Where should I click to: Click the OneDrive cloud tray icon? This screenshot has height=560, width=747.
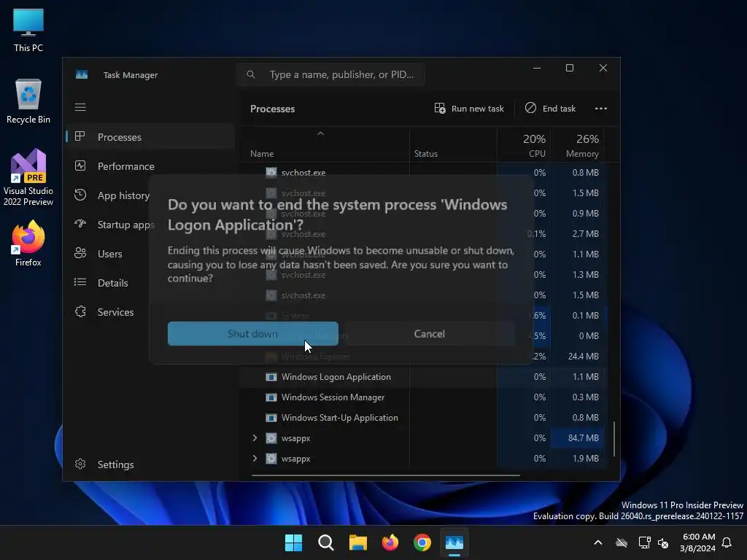(x=622, y=542)
